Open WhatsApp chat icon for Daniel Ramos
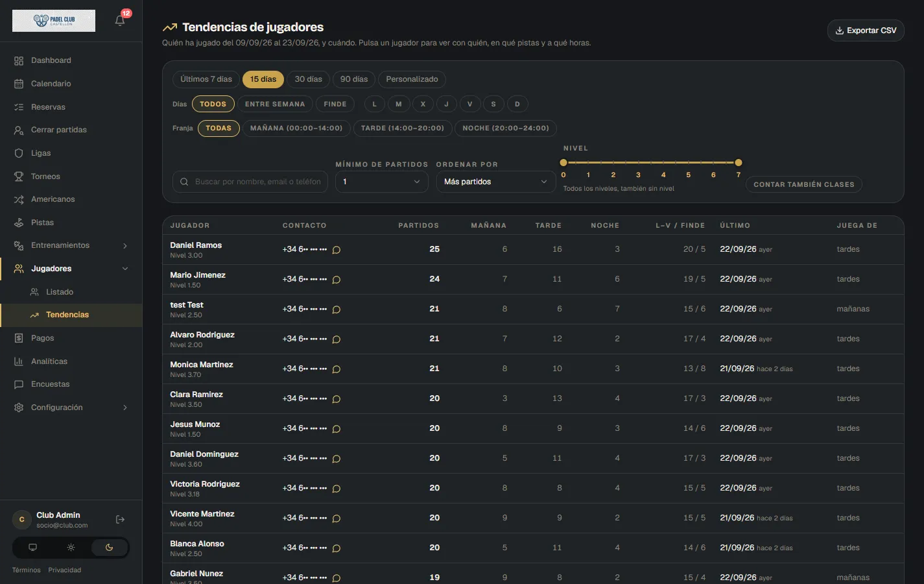Image resolution: width=924 pixels, height=584 pixels. tap(337, 250)
